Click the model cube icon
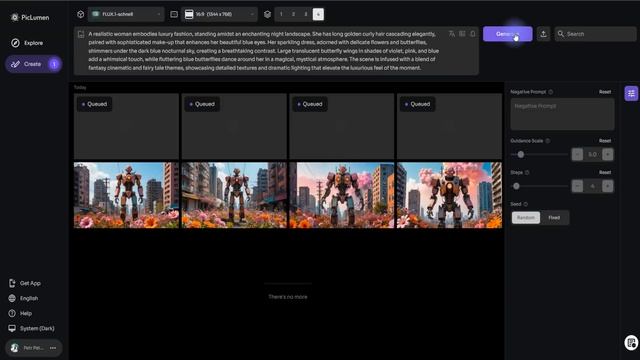The width and height of the screenshot is (640, 360). (80, 14)
